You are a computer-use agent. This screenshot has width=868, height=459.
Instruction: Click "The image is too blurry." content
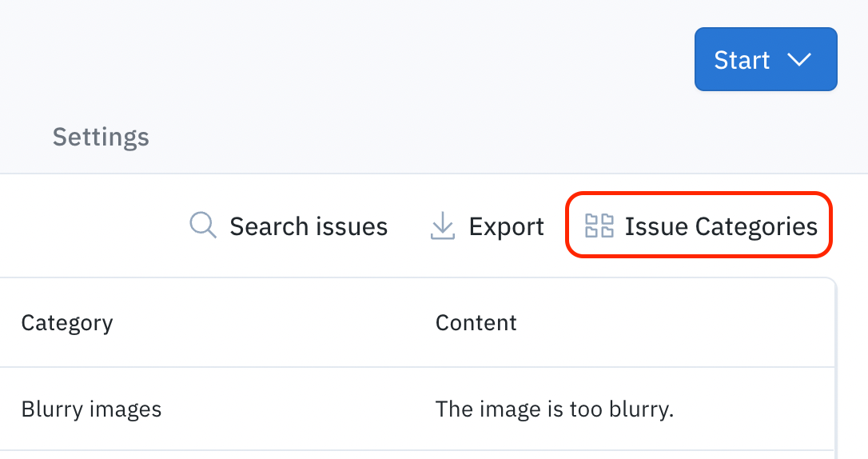pyautogui.click(x=555, y=409)
